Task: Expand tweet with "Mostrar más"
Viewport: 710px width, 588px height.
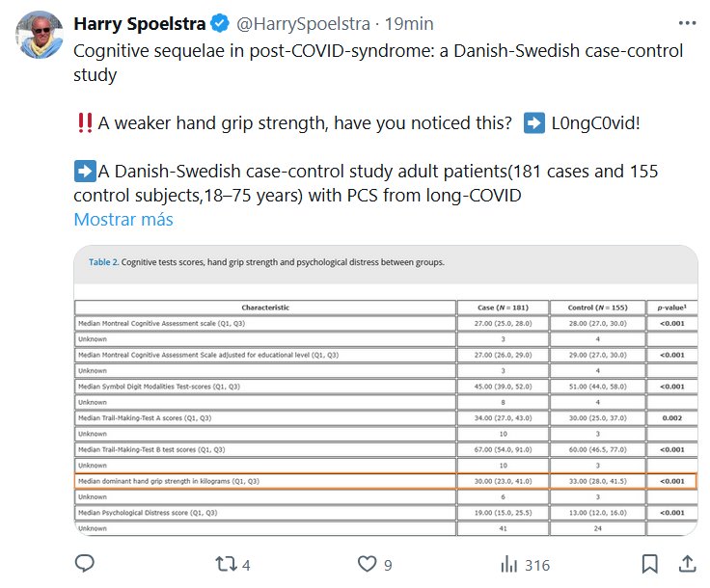Action: point(123,219)
